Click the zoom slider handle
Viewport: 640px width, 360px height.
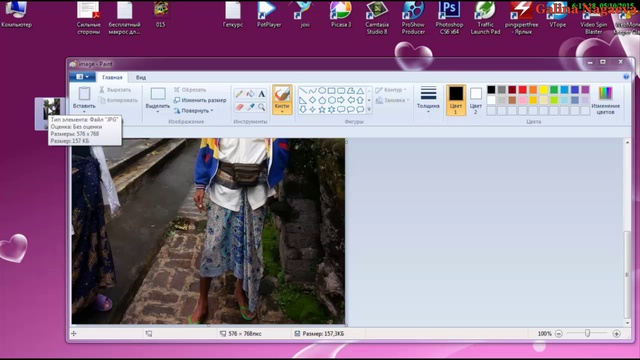[587, 333]
